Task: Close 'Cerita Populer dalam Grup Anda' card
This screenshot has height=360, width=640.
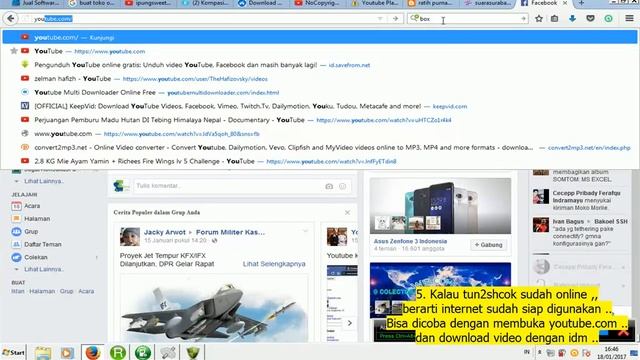Action: click(347, 213)
